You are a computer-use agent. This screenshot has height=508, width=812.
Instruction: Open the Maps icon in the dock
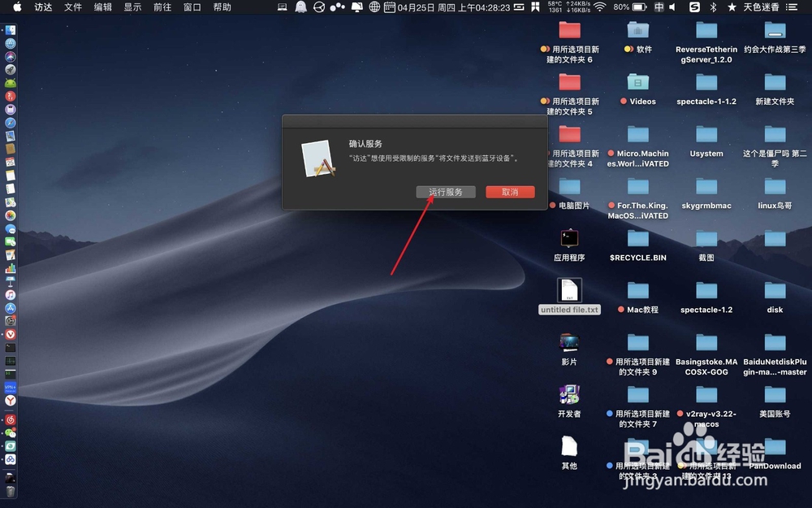(11, 202)
